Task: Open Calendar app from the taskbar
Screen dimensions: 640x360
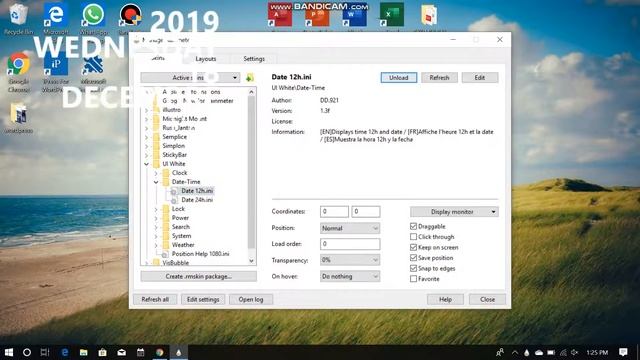Action: [x=140, y=352]
